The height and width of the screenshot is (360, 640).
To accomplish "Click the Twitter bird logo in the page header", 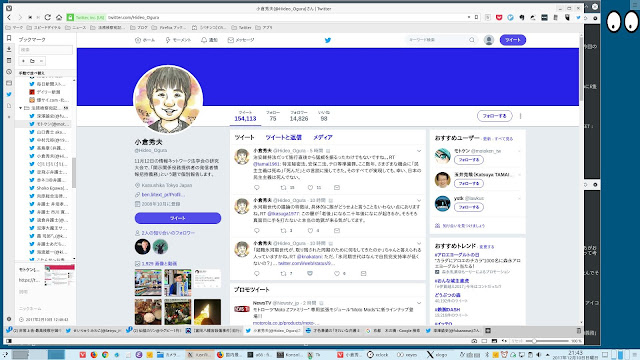I will pos(328,40).
